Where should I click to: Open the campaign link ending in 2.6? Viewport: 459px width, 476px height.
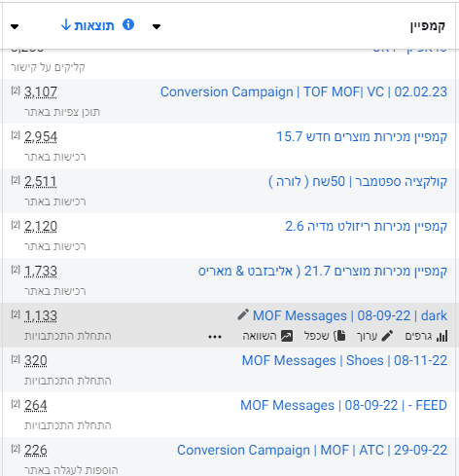367,226
